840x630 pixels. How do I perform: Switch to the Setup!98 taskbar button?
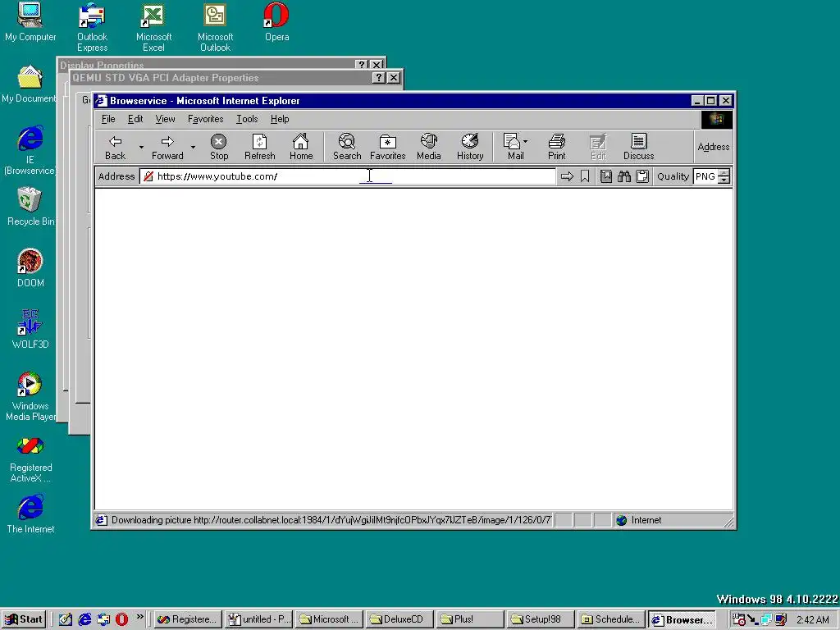(x=540, y=619)
